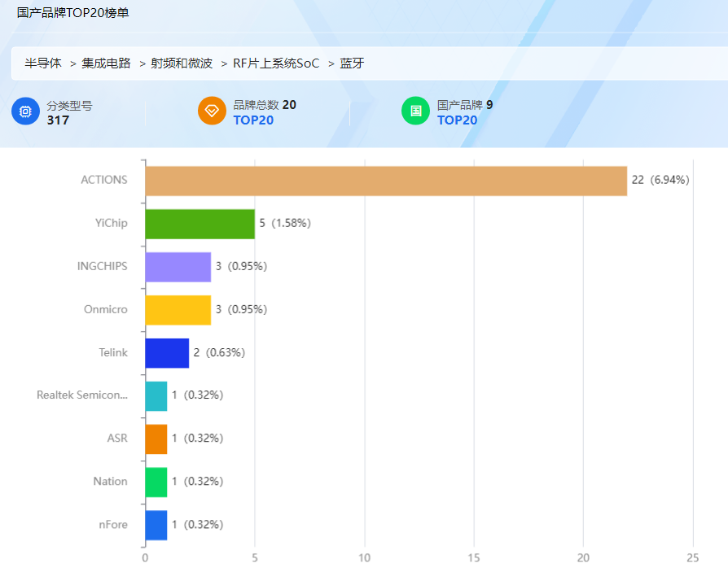
Task: Select the INGCHIPS brand label
Action: (x=102, y=266)
